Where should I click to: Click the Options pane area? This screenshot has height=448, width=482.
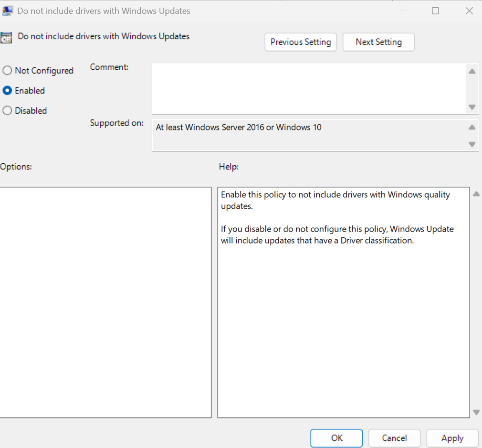[105, 302]
